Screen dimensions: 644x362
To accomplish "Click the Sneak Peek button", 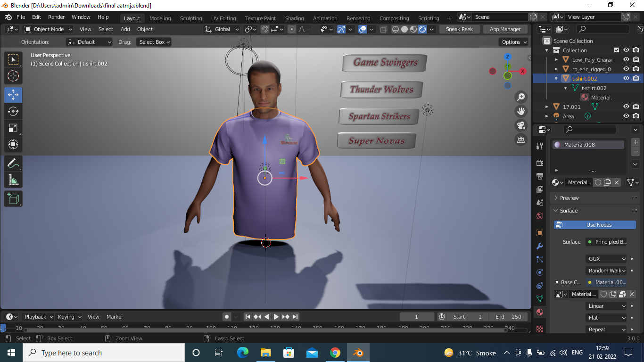I will [460, 29].
